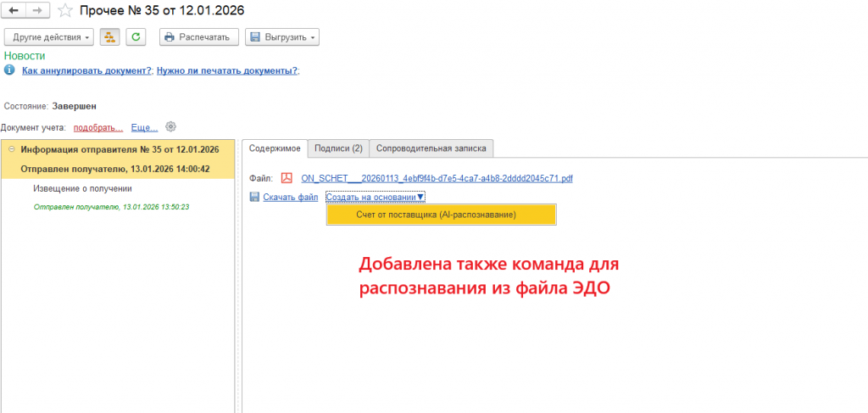Click the Скачать файл link

tap(291, 197)
